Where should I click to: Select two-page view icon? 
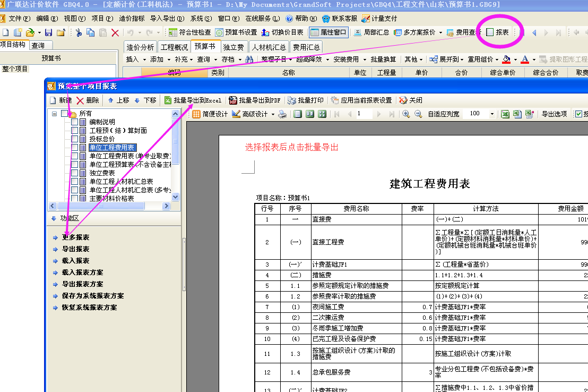click(x=310, y=114)
